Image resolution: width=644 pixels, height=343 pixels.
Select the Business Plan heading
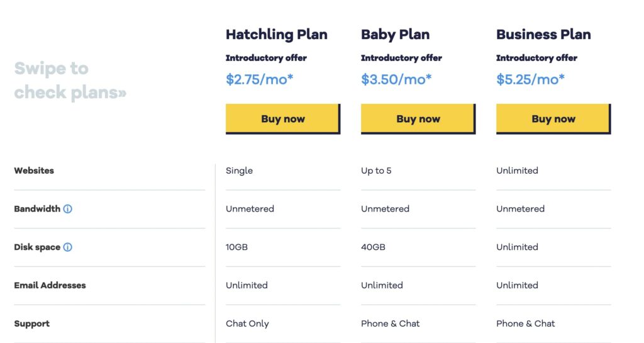543,35
